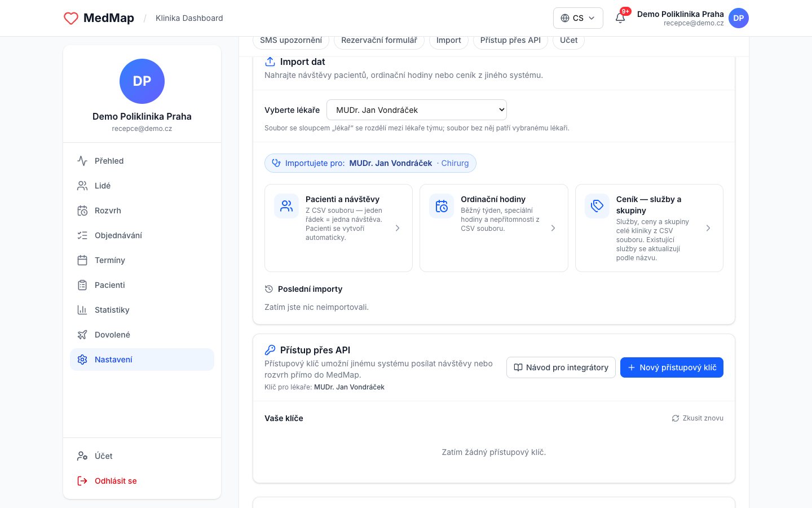
Task: Click the Demo Poliklinika Praha name in top bar
Action: pos(681,14)
